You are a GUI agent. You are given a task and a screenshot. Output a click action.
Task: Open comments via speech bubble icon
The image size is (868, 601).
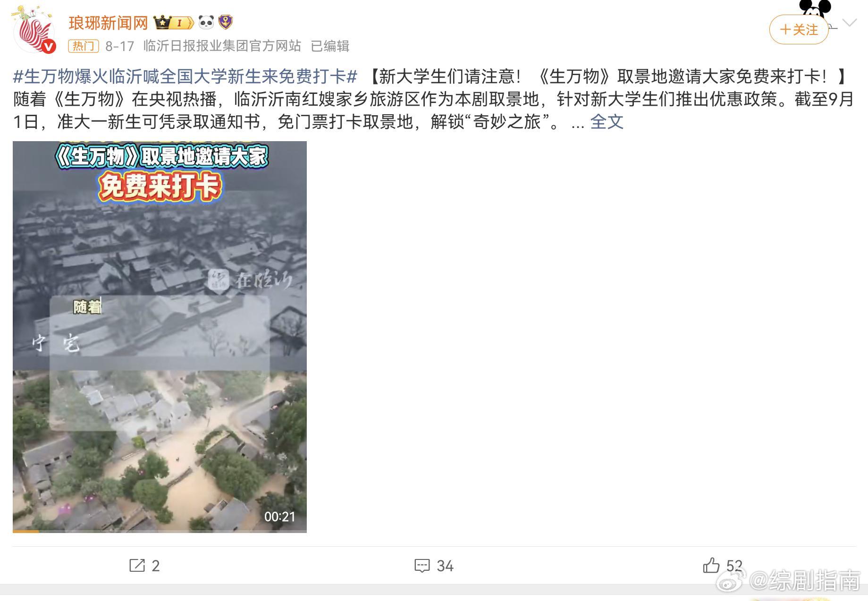[421, 565]
